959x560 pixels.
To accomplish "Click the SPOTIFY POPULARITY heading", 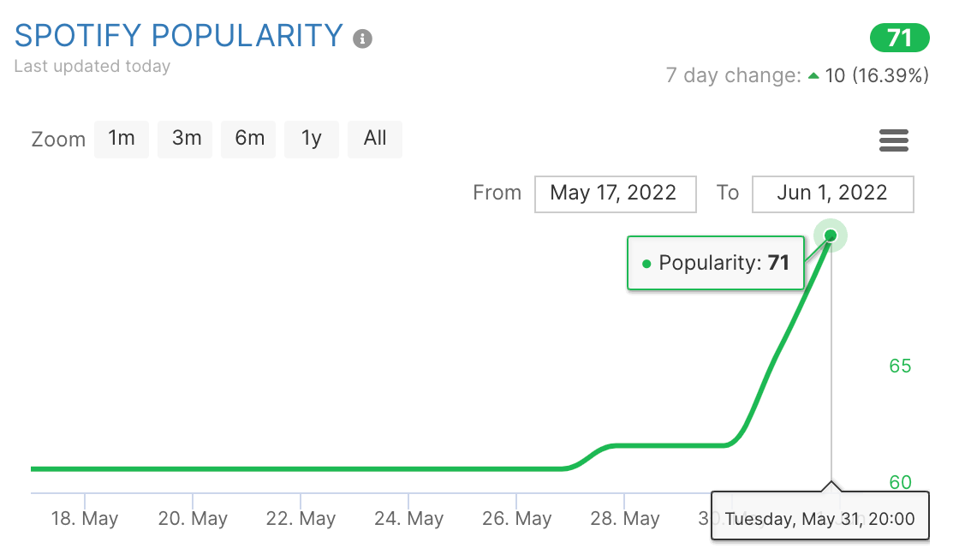I will point(179,36).
